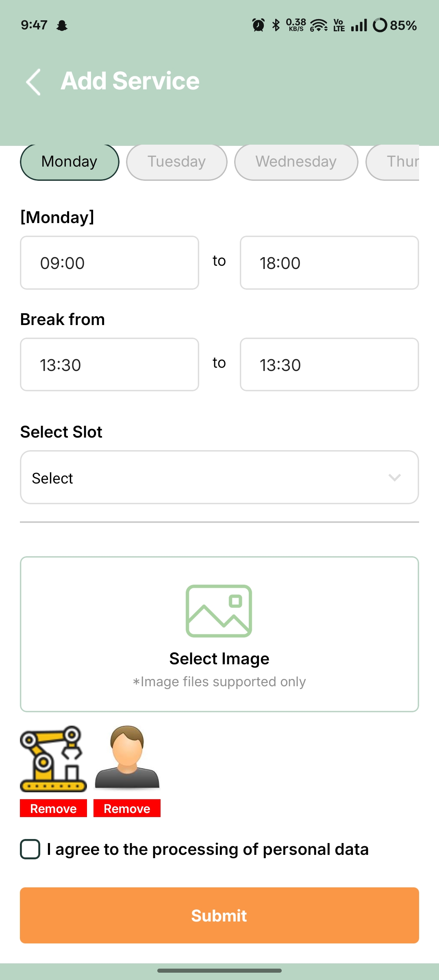Edit the 18:00 closing time field

[329, 263]
